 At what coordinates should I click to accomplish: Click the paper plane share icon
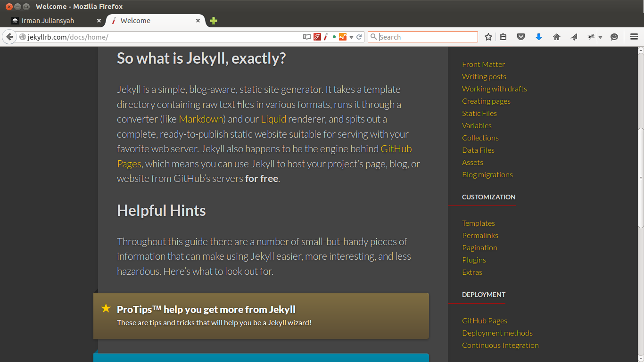point(574,37)
